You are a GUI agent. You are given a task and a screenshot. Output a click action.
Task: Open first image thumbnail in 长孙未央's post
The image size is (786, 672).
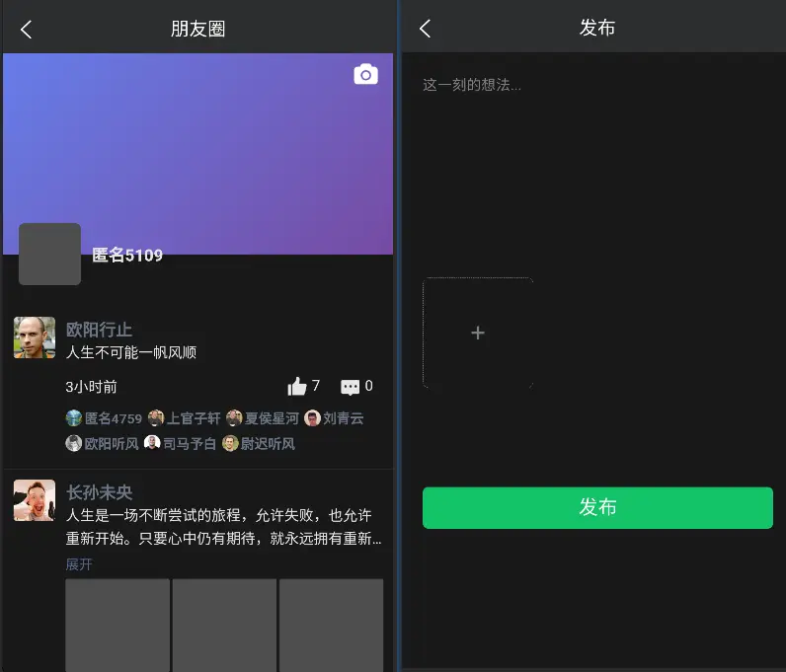tap(118, 626)
